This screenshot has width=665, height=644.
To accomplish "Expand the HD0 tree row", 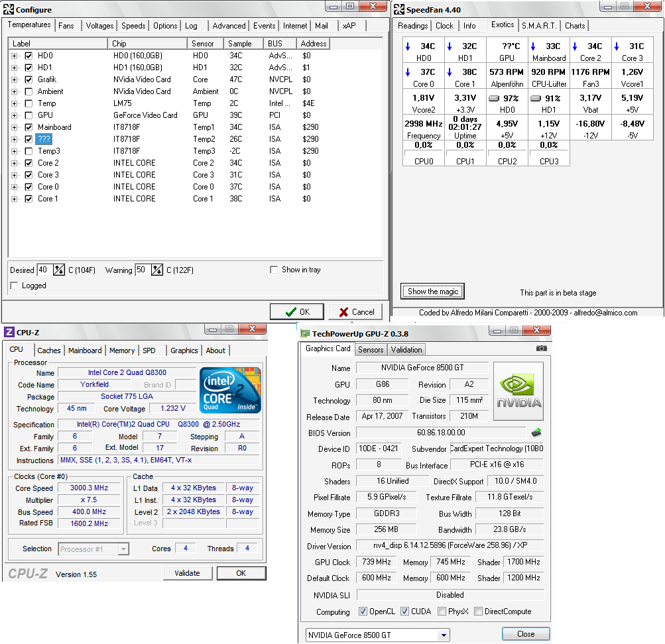I will click(x=15, y=56).
